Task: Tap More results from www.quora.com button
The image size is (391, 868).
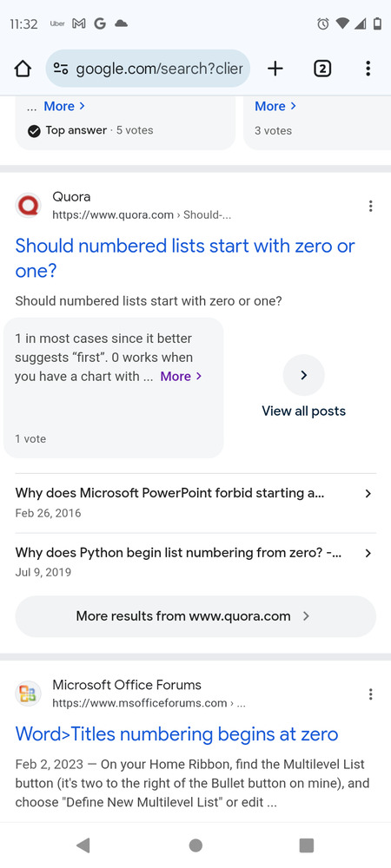Action: (195, 616)
